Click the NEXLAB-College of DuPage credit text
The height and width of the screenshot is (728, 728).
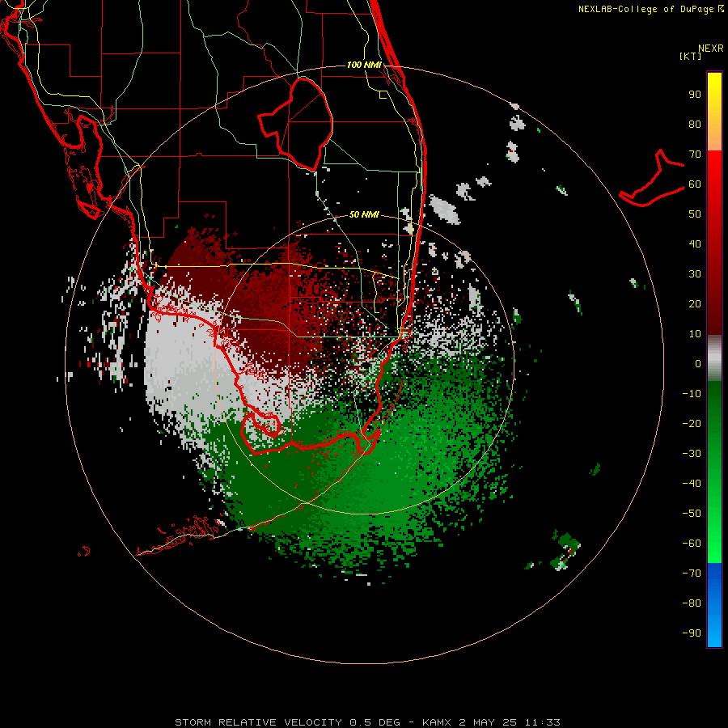(x=645, y=9)
